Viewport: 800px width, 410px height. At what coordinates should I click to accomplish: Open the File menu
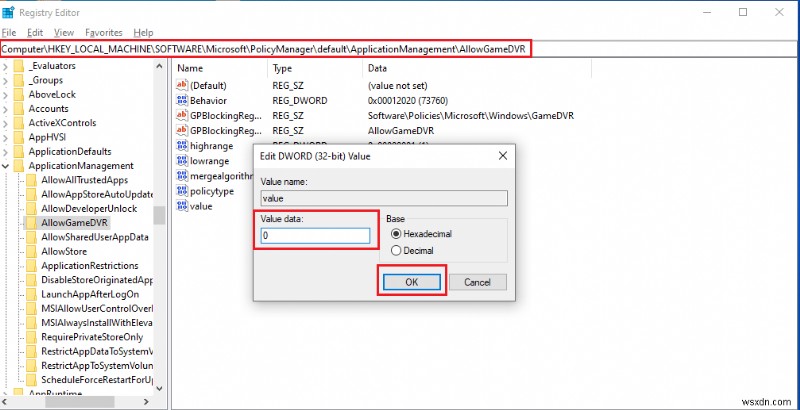coord(9,33)
